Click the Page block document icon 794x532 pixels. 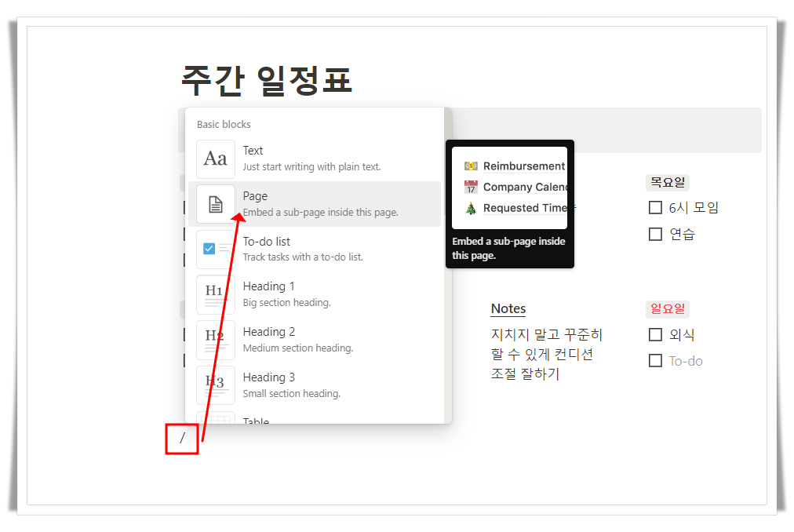click(215, 203)
